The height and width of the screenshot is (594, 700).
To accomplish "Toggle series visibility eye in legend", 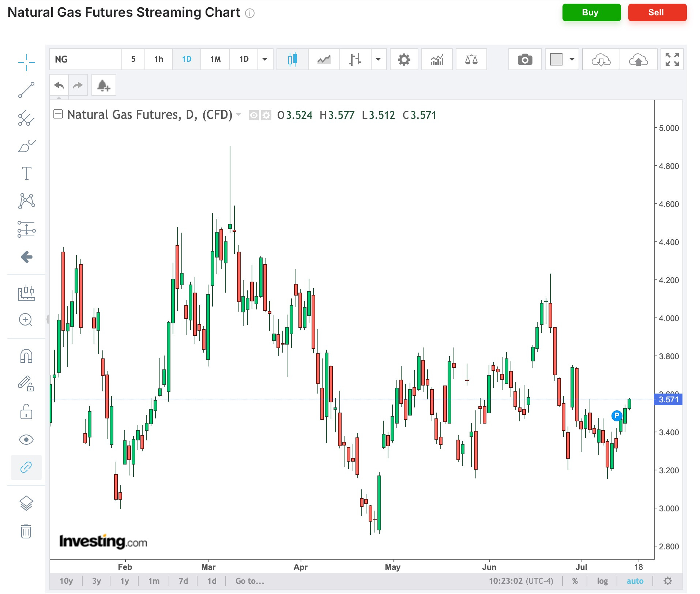I will (x=253, y=116).
